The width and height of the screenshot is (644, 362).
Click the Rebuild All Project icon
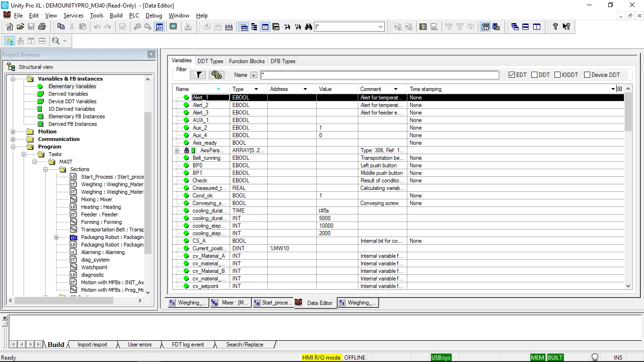click(x=228, y=27)
